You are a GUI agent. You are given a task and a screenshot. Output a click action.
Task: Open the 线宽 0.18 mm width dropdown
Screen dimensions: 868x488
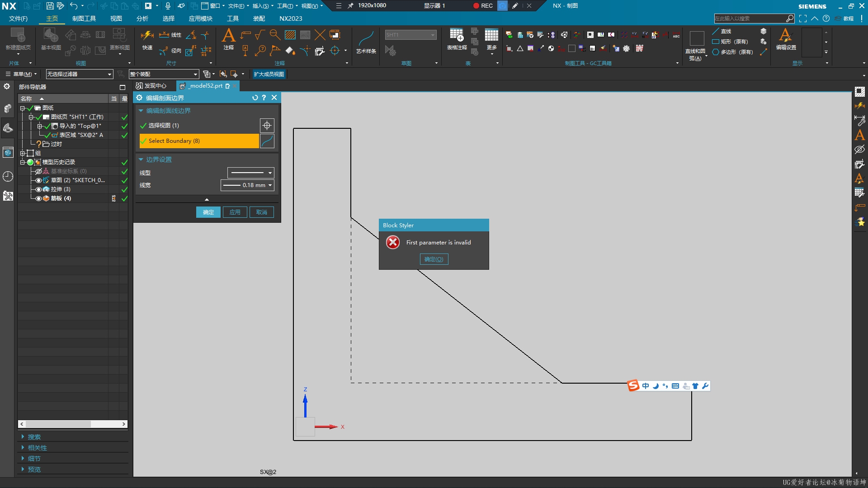(247, 185)
